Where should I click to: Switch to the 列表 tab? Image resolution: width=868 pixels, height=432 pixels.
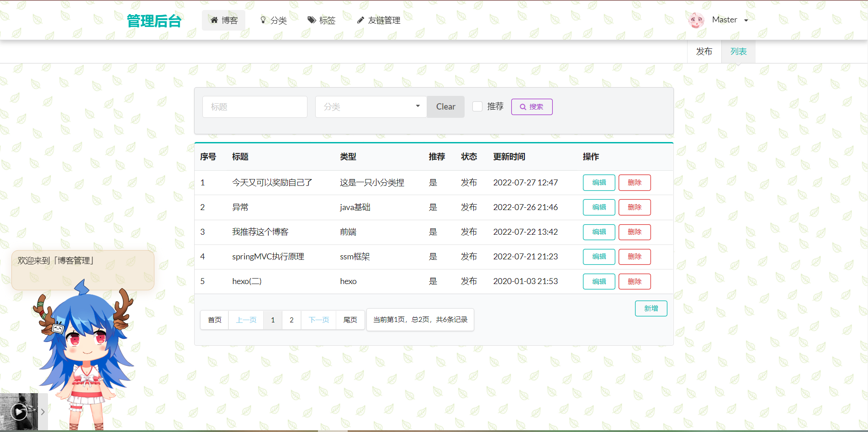coord(738,52)
